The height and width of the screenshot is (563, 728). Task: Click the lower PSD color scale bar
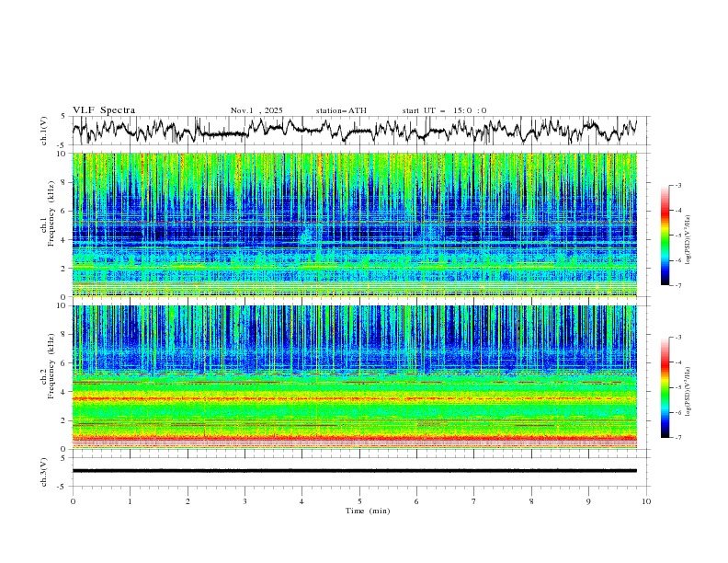click(665, 387)
